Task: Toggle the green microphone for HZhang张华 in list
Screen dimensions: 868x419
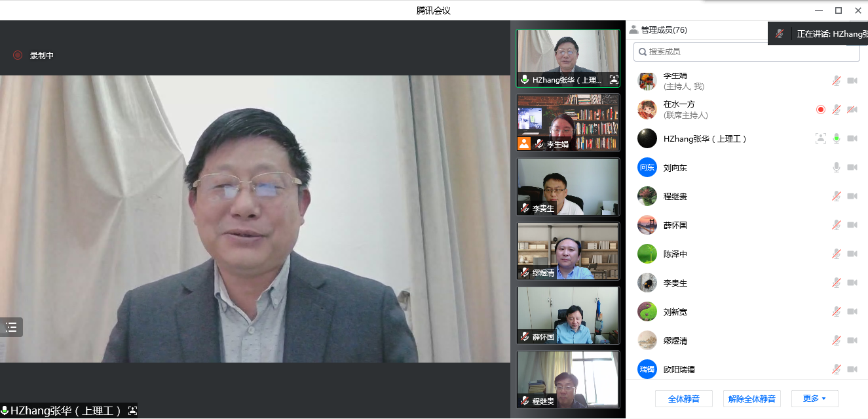Action: (836, 138)
